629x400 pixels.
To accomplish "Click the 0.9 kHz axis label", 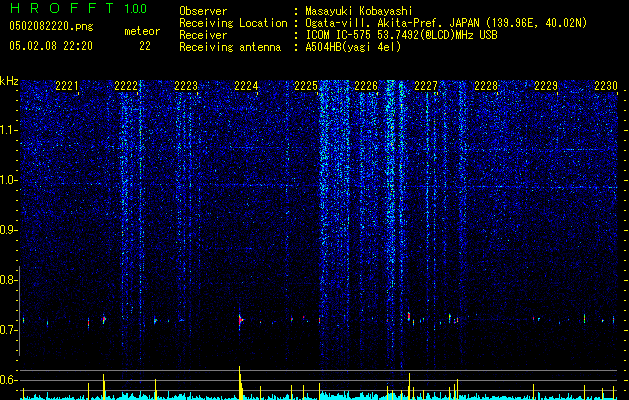I will [8, 230].
